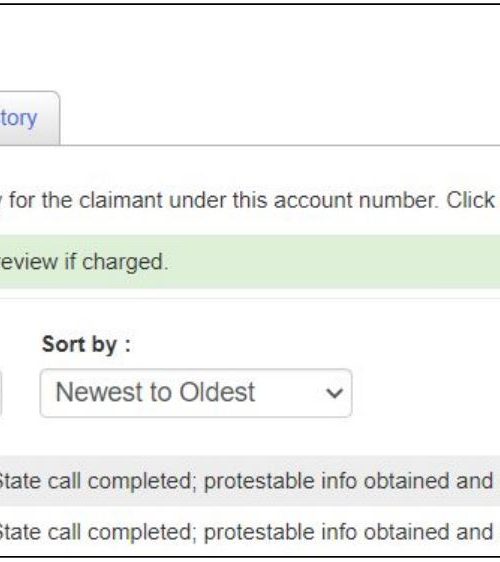The width and height of the screenshot is (500, 562).
Task: Click the blank area right of the History tab
Action: (x=280, y=118)
